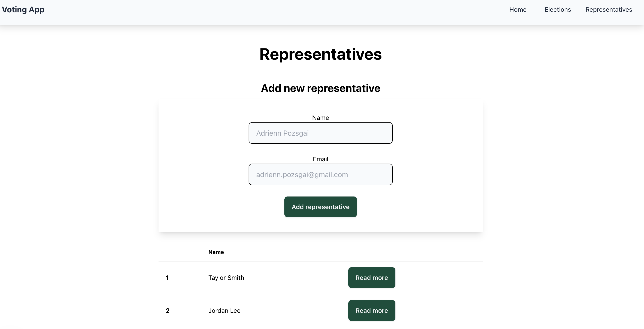Open the Elections nav link
The width and height of the screenshot is (644, 329).
click(558, 9)
